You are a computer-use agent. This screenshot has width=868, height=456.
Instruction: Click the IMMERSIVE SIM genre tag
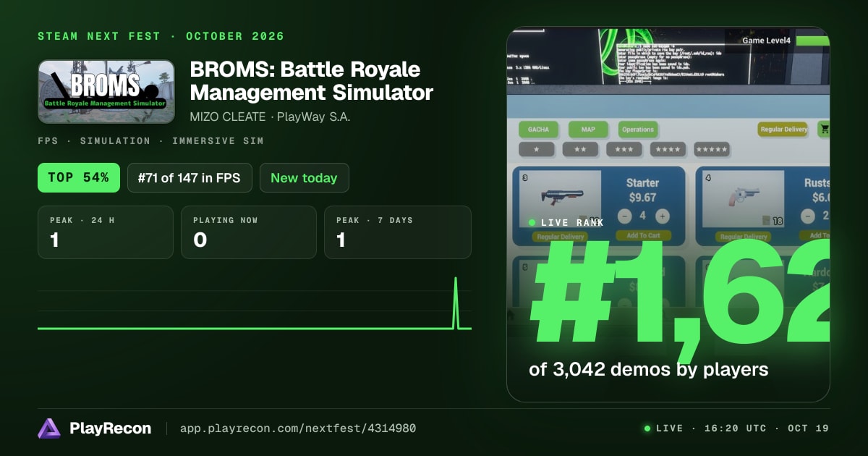pos(218,141)
